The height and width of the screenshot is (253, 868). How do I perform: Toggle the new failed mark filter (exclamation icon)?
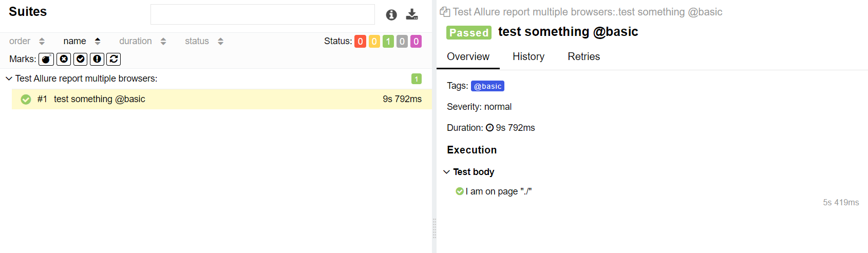pos(97,59)
